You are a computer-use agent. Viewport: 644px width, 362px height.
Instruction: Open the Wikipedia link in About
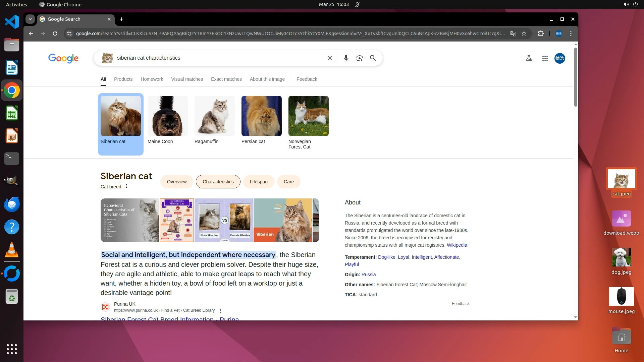point(457,245)
